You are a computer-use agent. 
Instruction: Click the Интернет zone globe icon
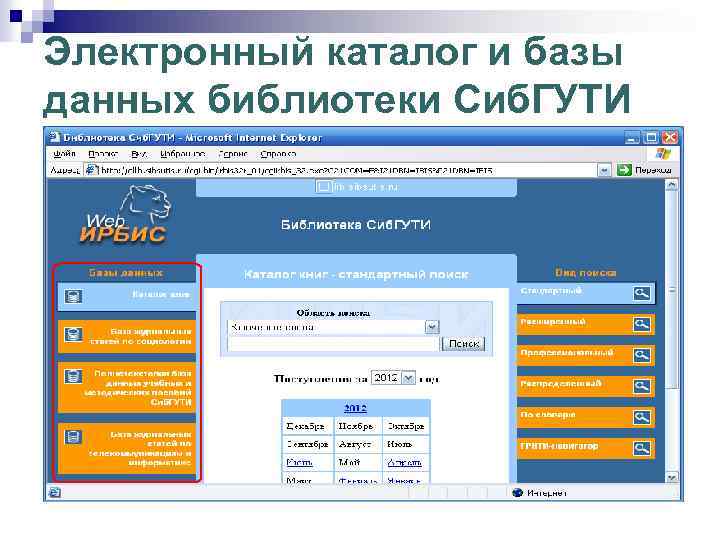pyautogui.click(x=518, y=493)
